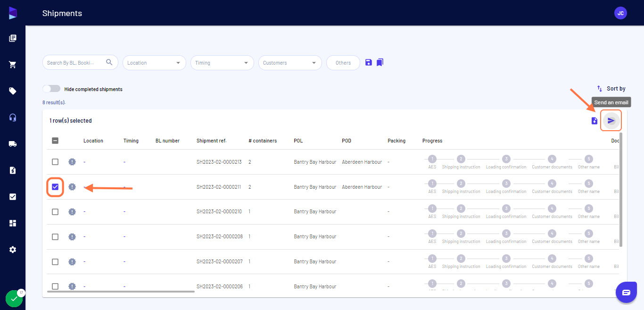
Task: Click the search magnifier icon
Action: [x=109, y=62]
